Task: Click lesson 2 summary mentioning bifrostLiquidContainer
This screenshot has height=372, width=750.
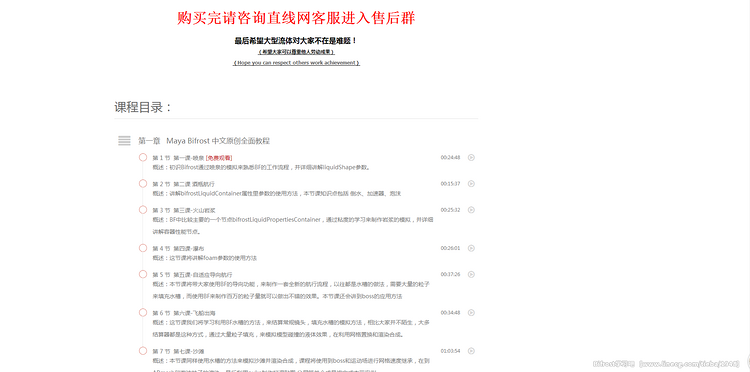Action: [x=277, y=194]
